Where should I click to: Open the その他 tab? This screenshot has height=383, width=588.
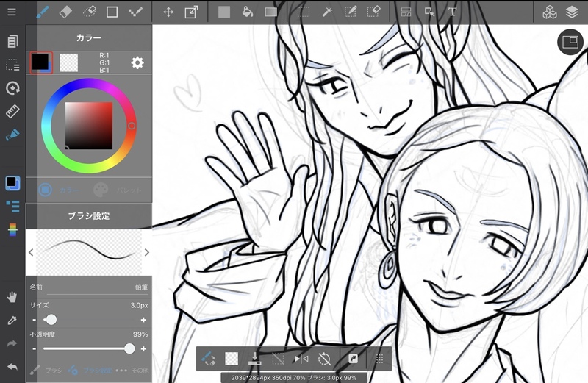132,371
